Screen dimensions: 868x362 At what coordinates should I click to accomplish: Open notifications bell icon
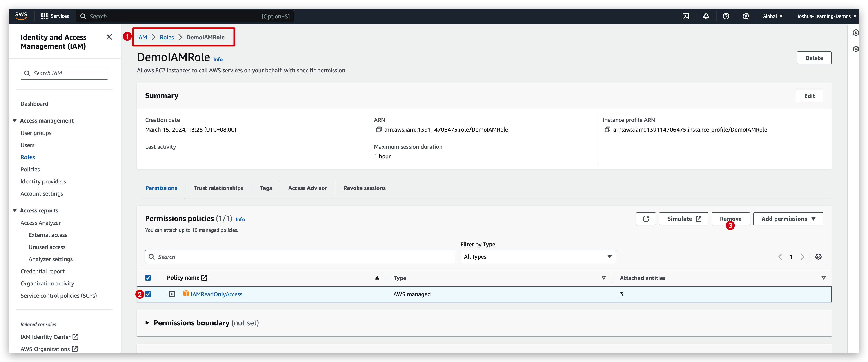pos(706,16)
